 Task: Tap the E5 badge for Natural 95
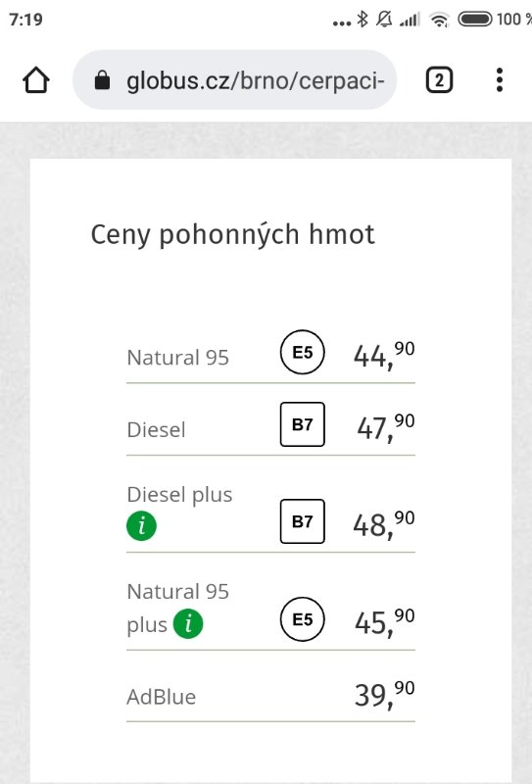click(303, 352)
